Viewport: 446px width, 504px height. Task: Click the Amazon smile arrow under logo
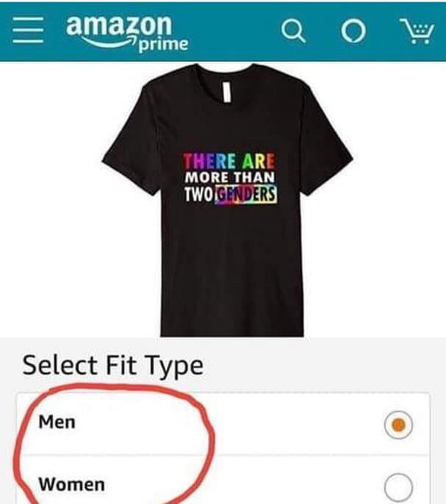click(x=109, y=42)
